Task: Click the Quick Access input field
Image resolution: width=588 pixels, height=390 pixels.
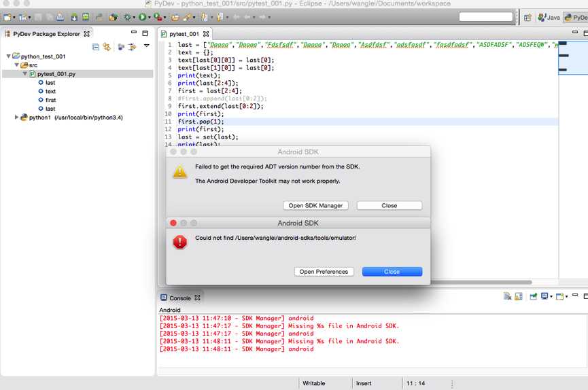Action: click(x=485, y=17)
